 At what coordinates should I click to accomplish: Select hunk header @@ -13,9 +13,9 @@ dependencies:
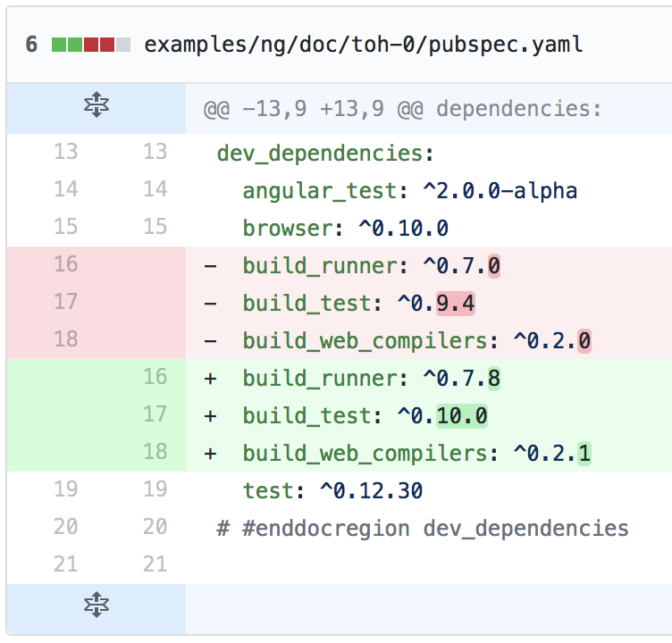pyautogui.click(x=402, y=109)
